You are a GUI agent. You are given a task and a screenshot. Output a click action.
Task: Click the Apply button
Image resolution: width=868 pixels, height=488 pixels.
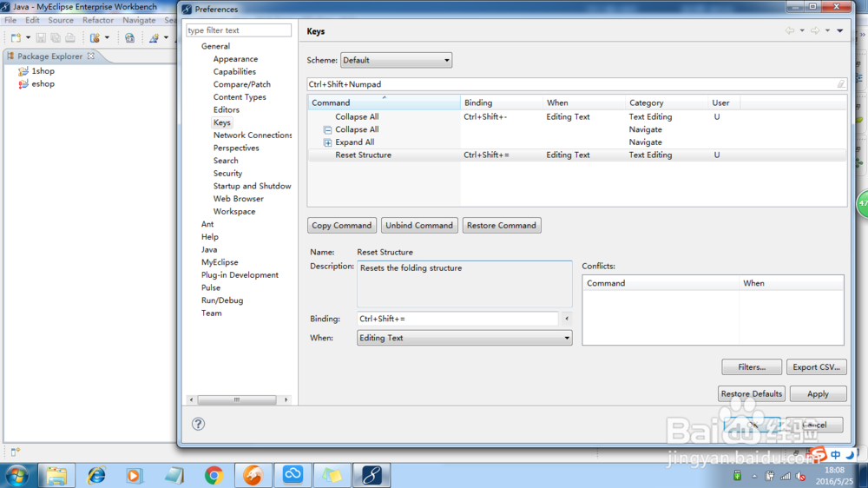pyautogui.click(x=818, y=394)
